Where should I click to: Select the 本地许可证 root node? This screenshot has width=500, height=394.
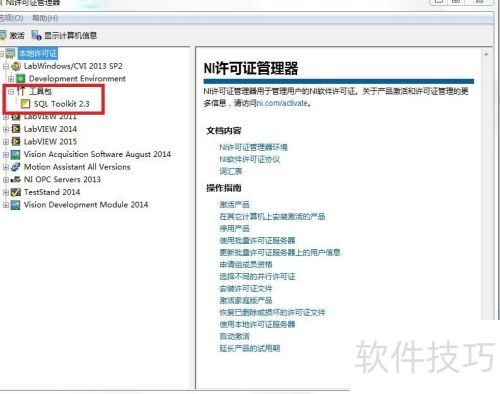coord(38,53)
